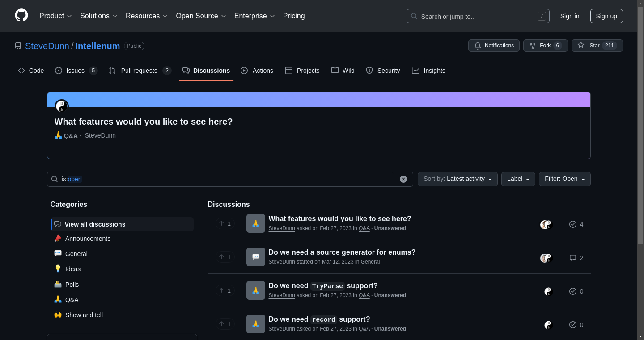Viewport: 644px width, 340px height.
Task: Open 'Do we need a source generator for enums?'
Action: [x=342, y=252]
